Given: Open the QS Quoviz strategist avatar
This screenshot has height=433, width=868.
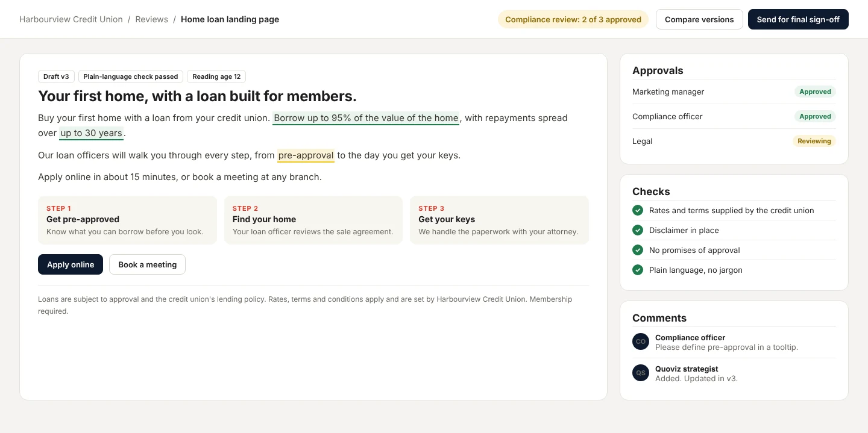Looking at the screenshot, I should (x=641, y=373).
